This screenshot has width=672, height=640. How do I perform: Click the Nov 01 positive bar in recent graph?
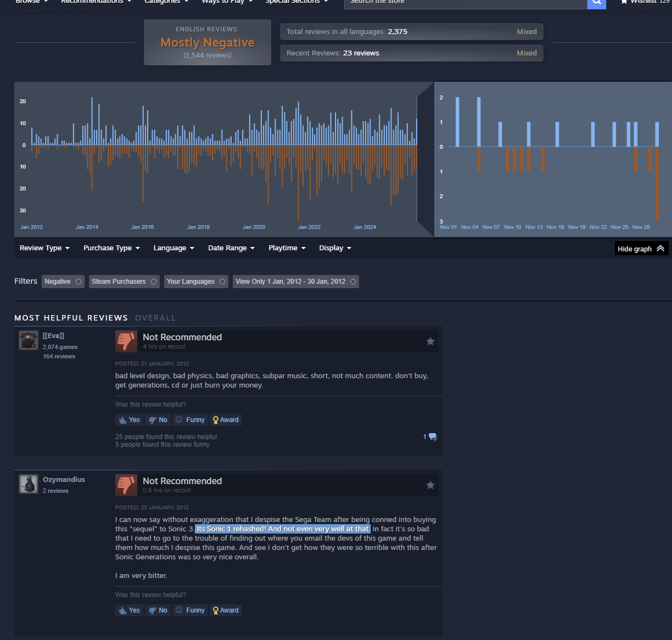coord(457,122)
